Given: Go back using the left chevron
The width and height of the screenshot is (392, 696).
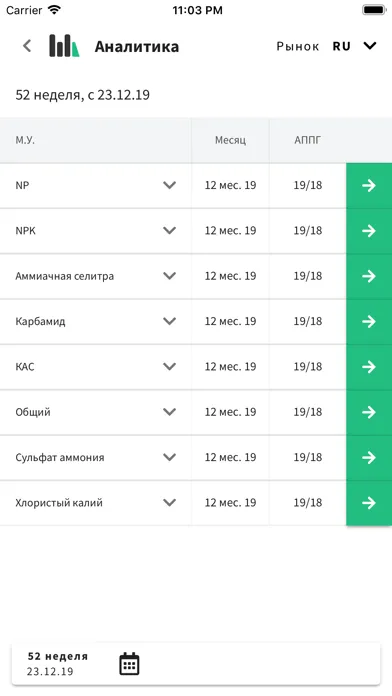Looking at the screenshot, I should coord(28,46).
